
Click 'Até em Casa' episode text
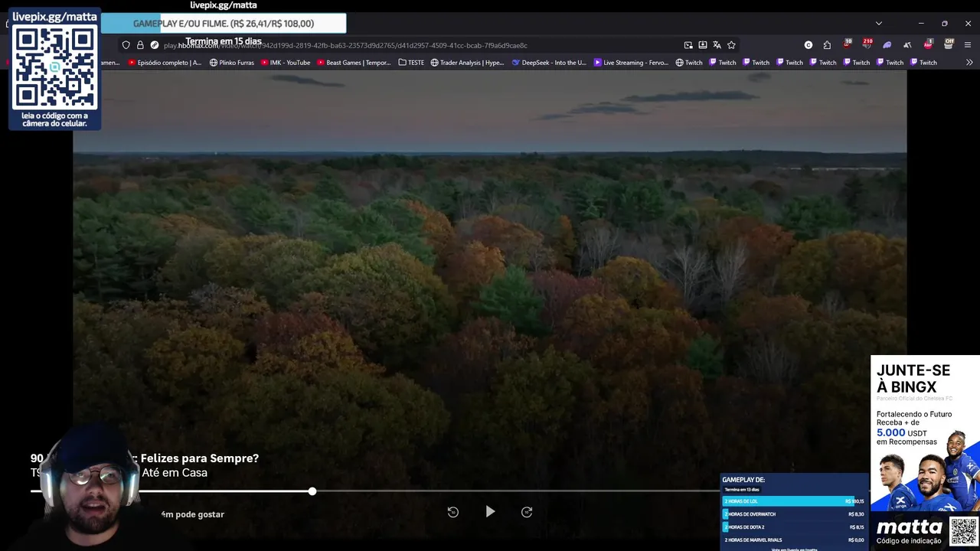(175, 473)
